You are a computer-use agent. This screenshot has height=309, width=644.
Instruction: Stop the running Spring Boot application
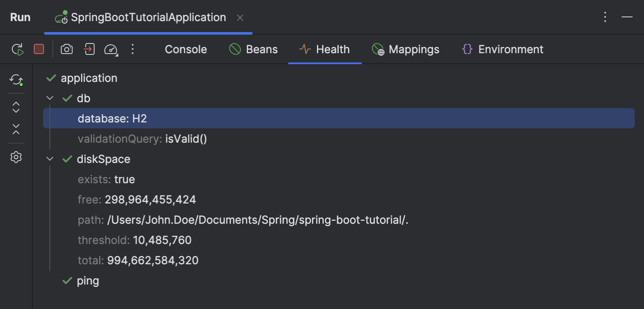coord(38,49)
